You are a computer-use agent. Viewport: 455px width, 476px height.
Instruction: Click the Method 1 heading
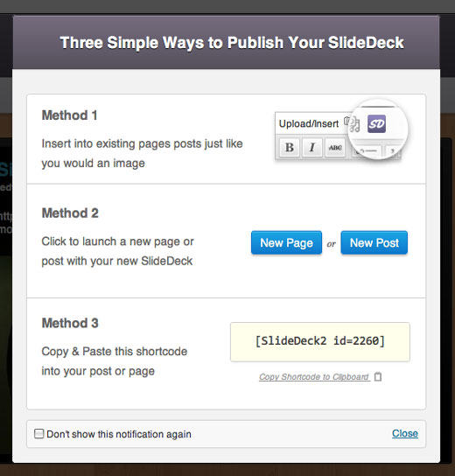click(x=69, y=115)
